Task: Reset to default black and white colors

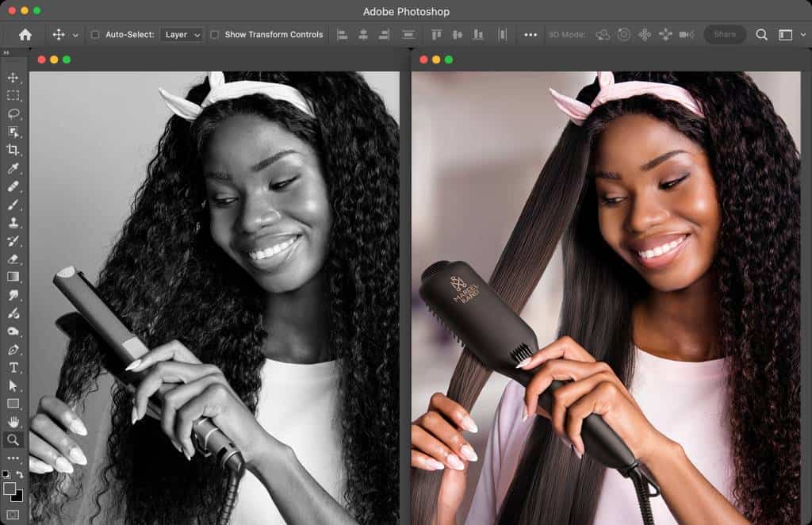Action: pos(6,474)
